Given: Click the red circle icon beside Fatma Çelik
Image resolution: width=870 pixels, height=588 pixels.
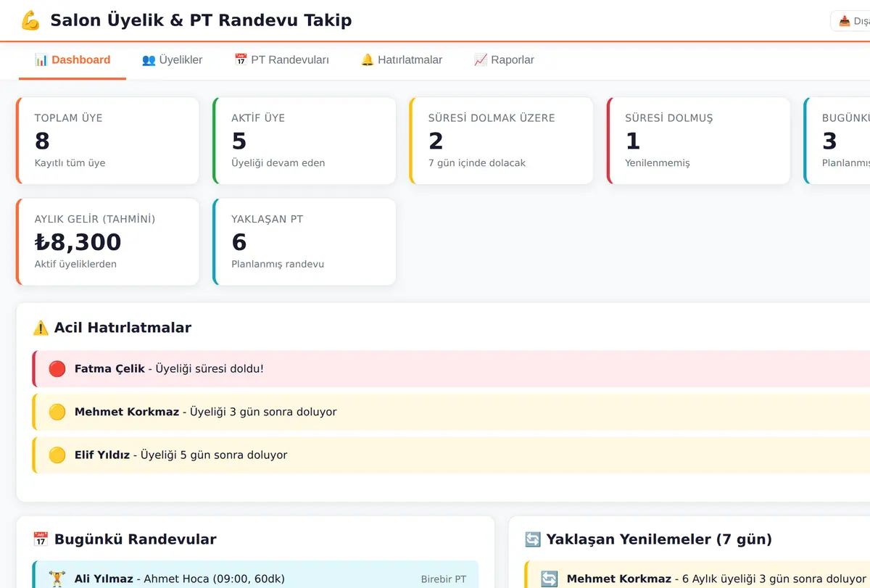Looking at the screenshot, I should coord(57,369).
